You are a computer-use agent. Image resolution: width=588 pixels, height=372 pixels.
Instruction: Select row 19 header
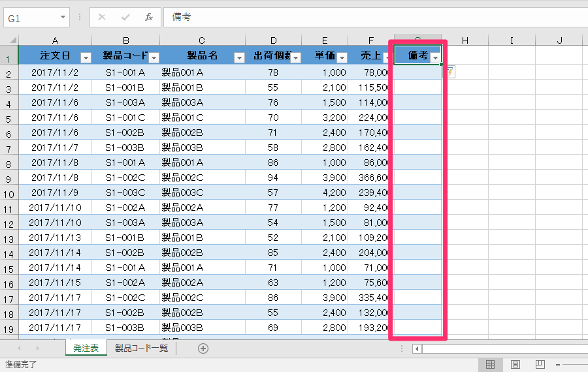pyautogui.click(x=8, y=327)
